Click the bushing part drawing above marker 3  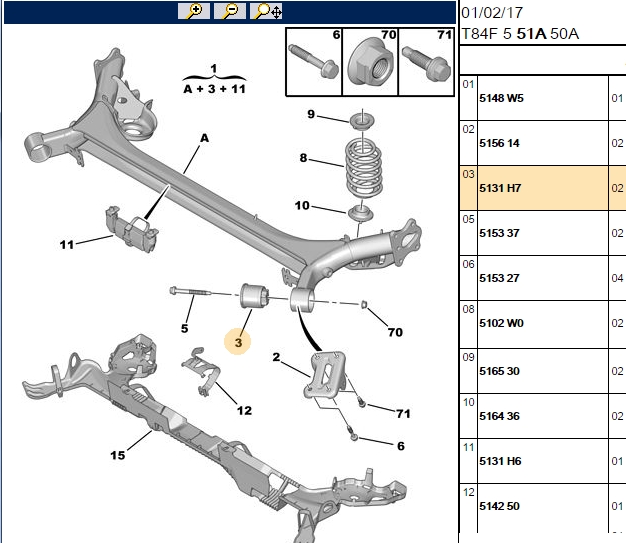coord(254,296)
